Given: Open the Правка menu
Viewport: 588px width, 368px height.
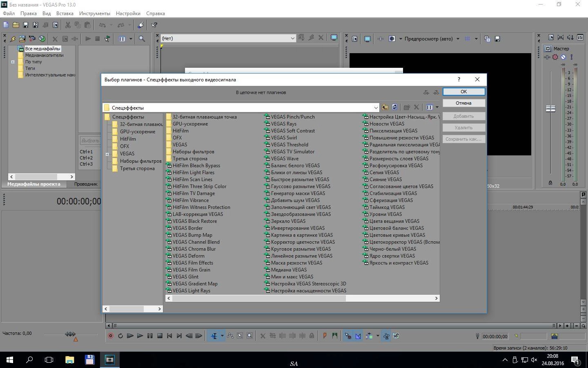Looking at the screenshot, I should [29, 13].
